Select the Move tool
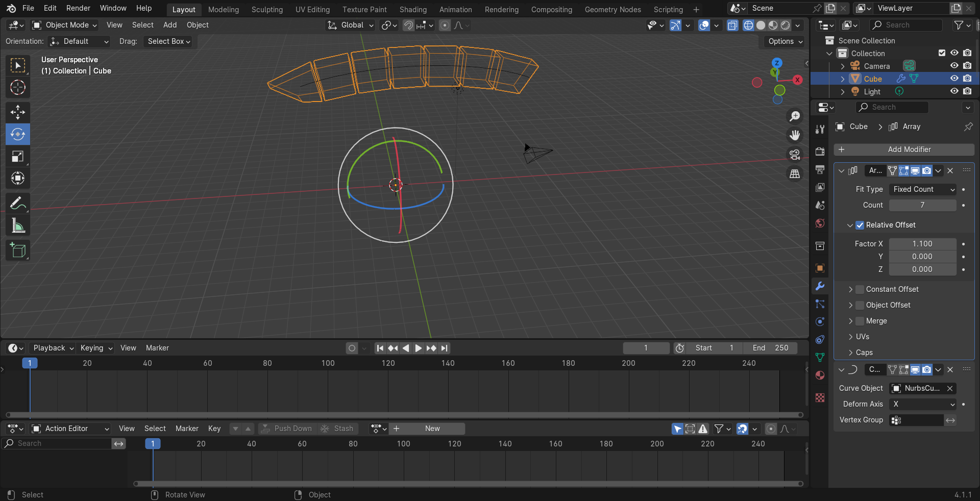 pyautogui.click(x=18, y=112)
